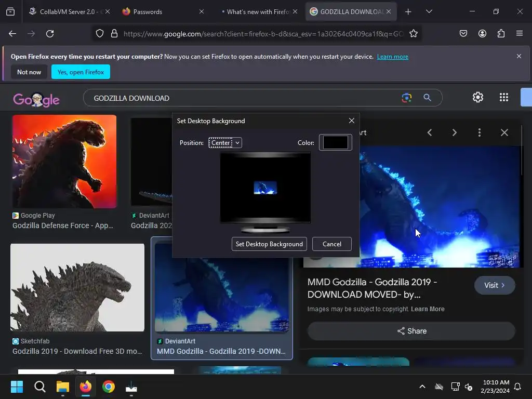Open DeviantArt MMD Godzilla thumbnail
This screenshot has height=399, width=532.
222,295
